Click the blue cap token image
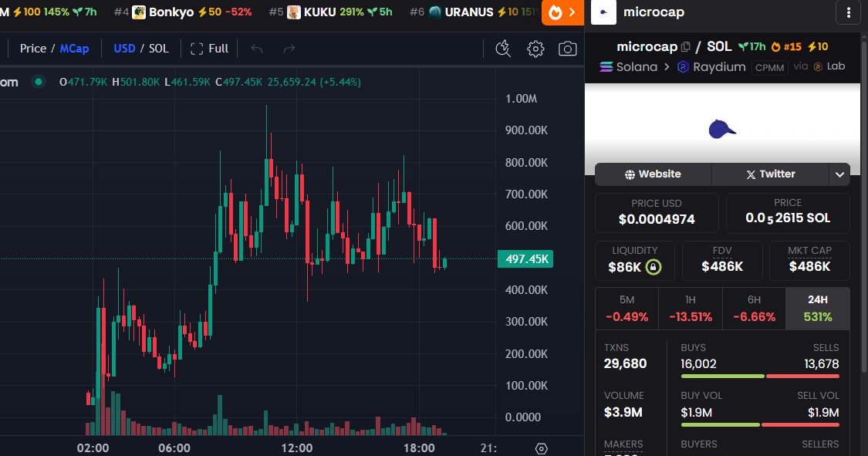 pos(722,129)
